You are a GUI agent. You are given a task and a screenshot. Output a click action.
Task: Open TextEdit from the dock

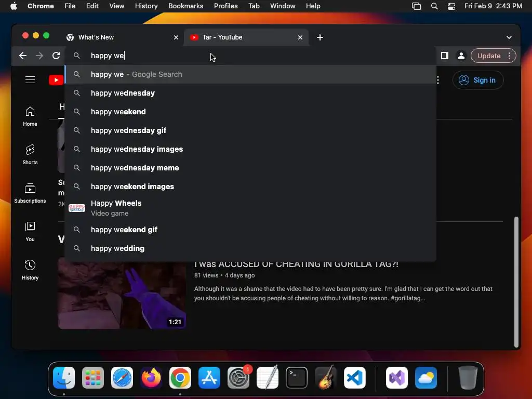pos(268,378)
